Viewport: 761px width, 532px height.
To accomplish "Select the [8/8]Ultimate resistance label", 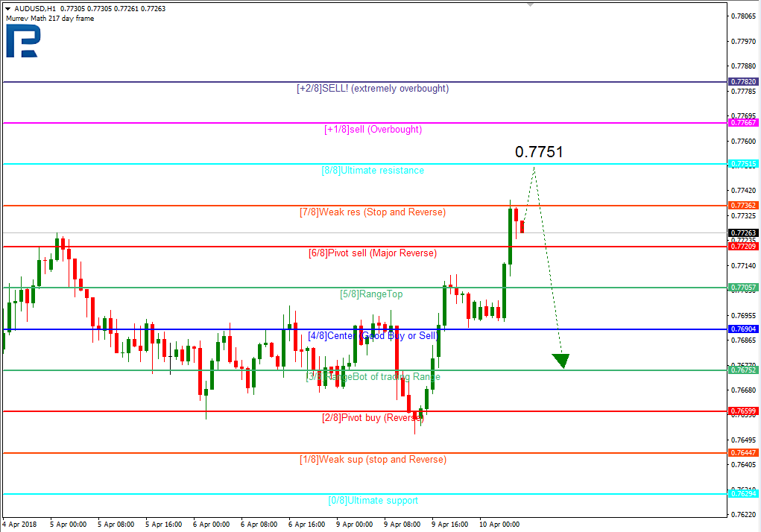I will [x=373, y=171].
